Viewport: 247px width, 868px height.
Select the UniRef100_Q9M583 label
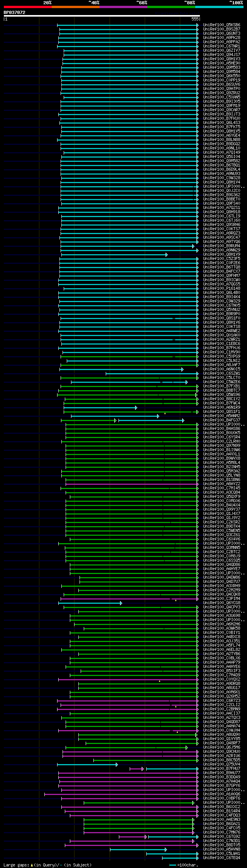[222, 68]
